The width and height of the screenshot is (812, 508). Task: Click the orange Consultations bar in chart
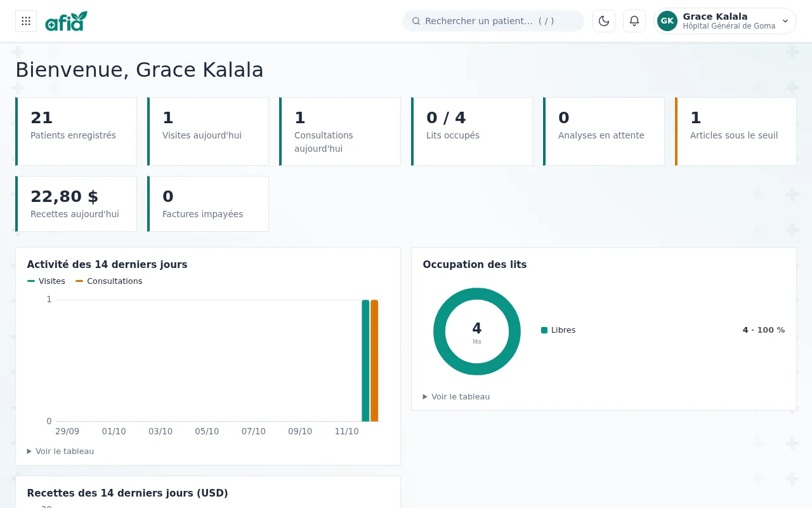(374, 361)
